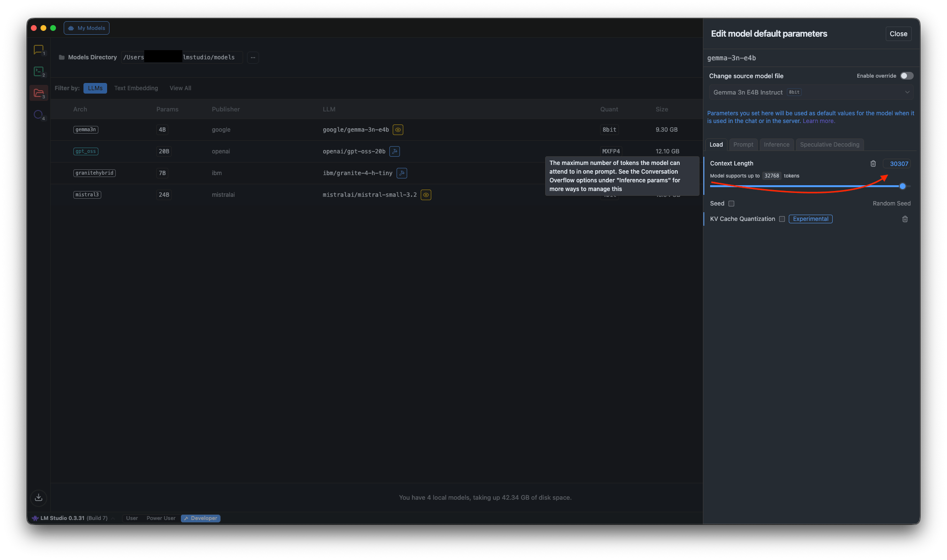Enable the KV Cache Quantization checkbox
This screenshot has width=947, height=560.
(782, 219)
